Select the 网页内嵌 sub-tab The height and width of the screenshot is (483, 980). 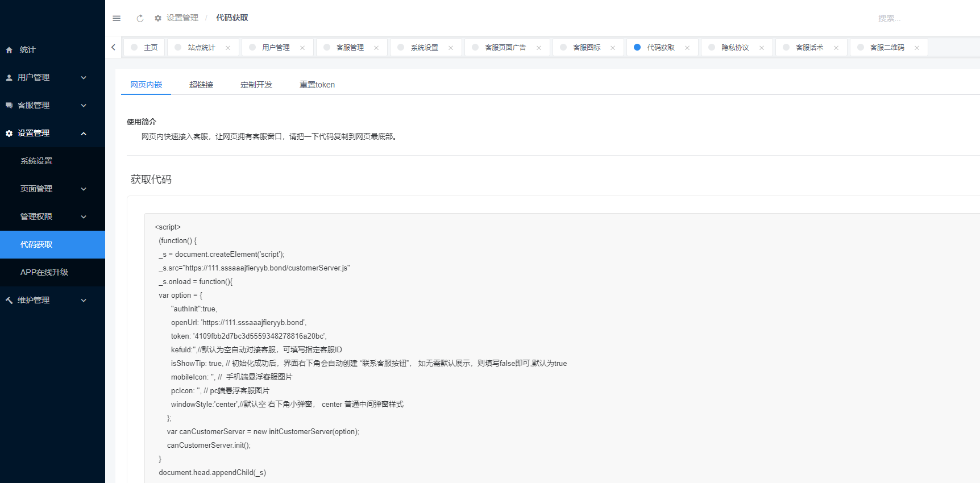(x=146, y=85)
